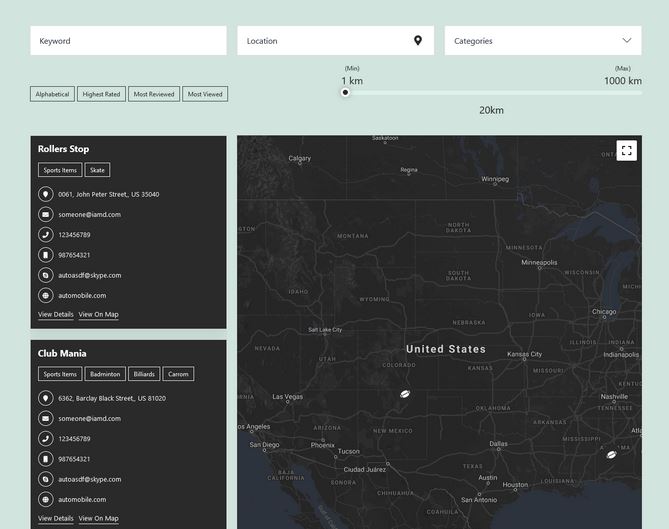Click mobile icon for Rollers Stop
Image resolution: width=669 pixels, height=529 pixels.
[x=46, y=255]
